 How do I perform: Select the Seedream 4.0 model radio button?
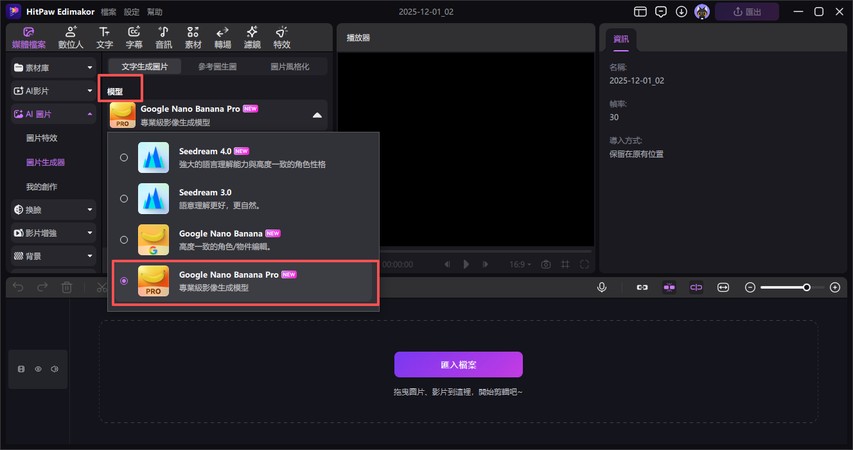click(124, 157)
